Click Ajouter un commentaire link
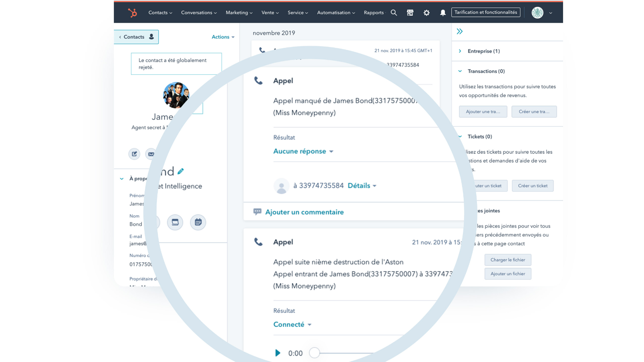644x362 pixels. pos(304,212)
